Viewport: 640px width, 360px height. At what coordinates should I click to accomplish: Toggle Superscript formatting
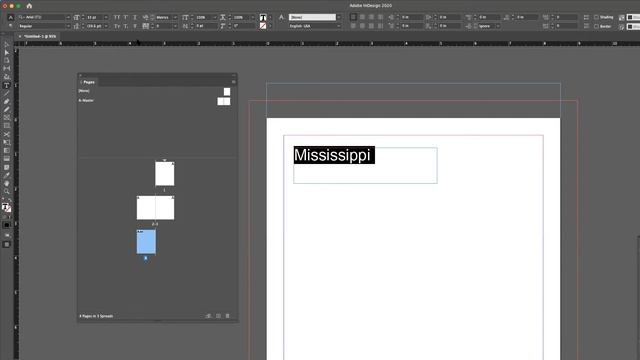point(126,17)
